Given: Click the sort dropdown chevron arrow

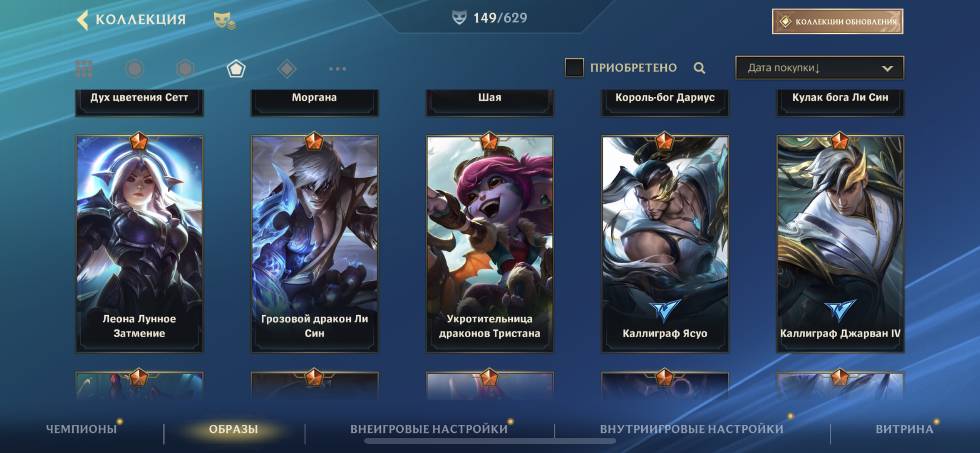Looking at the screenshot, I should tap(887, 69).
